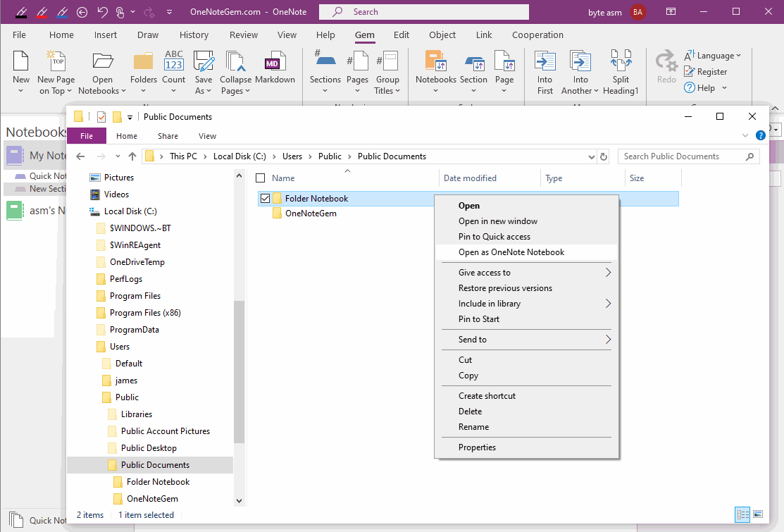Open the Cooperation ribbon tab

pos(537,35)
